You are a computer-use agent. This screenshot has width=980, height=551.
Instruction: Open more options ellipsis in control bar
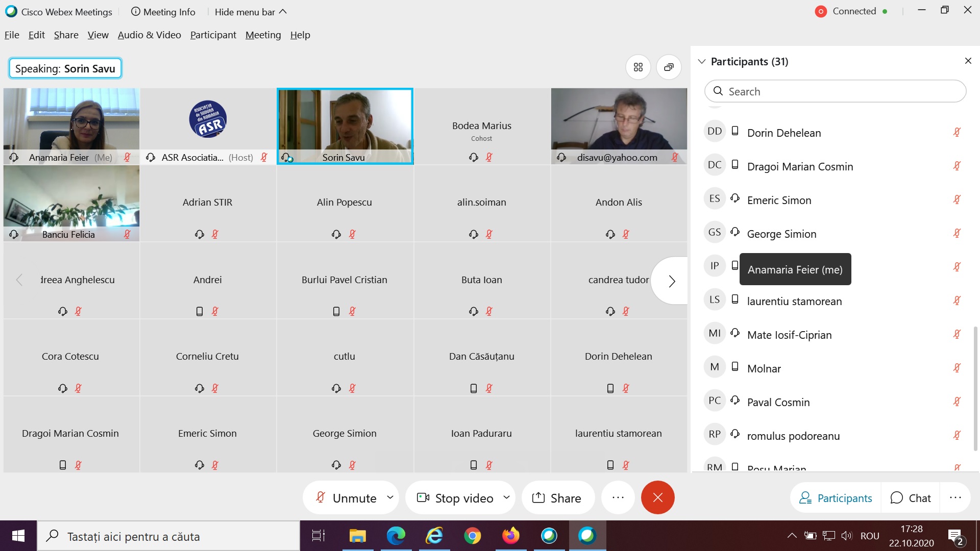pos(618,497)
